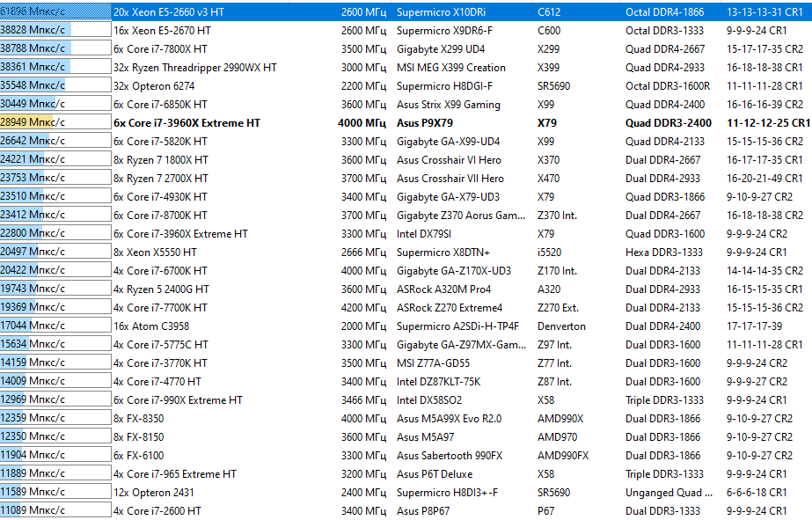Click Supermicro X8DTN+ motherboard cell
Viewport: 812px width, 520px height.
coord(443,253)
